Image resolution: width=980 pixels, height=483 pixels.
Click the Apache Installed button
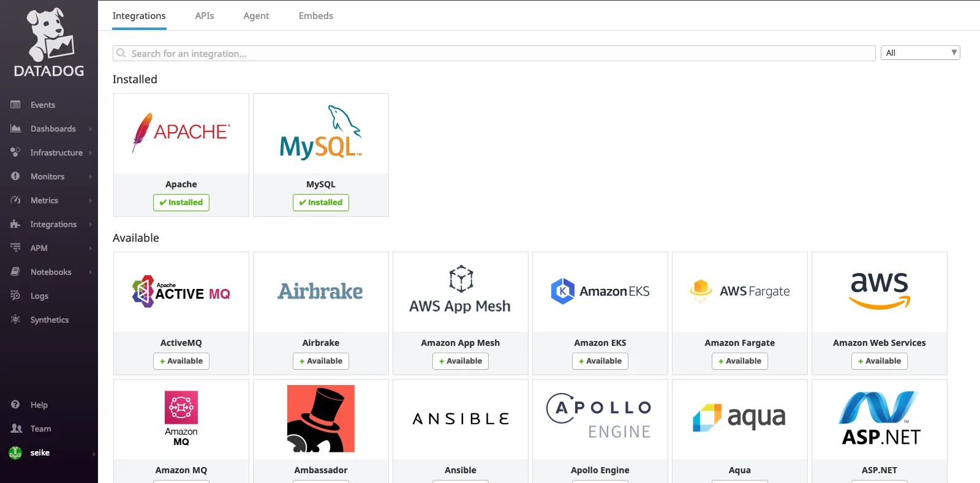pyautogui.click(x=181, y=203)
